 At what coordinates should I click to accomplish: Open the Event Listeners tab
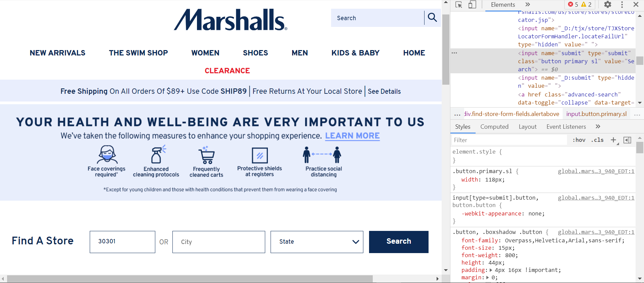(566, 127)
